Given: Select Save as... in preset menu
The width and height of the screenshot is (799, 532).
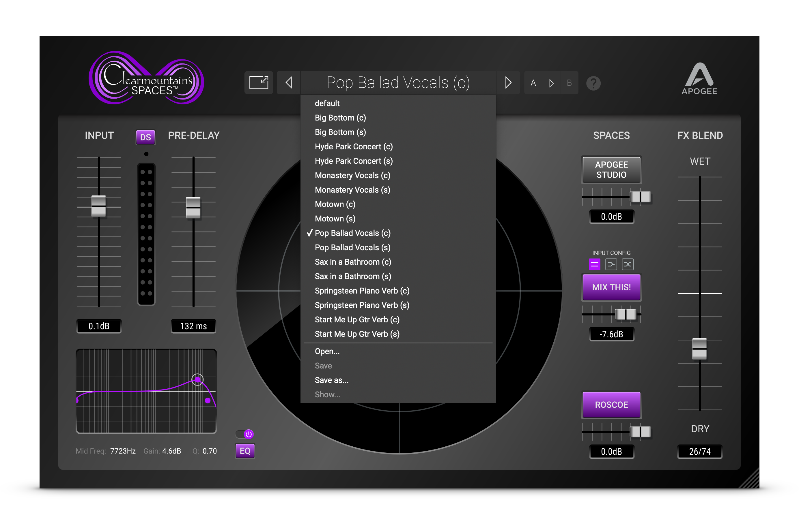Looking at the screenshot, I should pos(331,380).
